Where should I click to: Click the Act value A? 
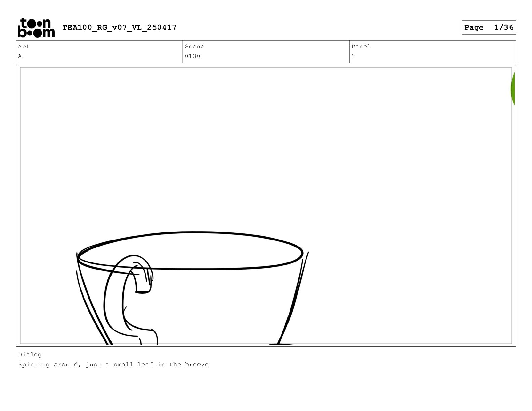coord(20,56)
